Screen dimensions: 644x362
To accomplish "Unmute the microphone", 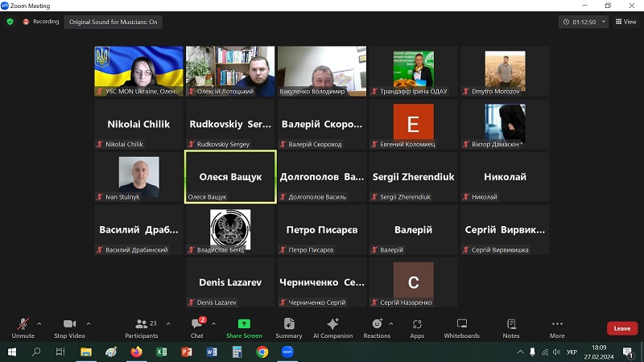I will [x=23, y=327].
